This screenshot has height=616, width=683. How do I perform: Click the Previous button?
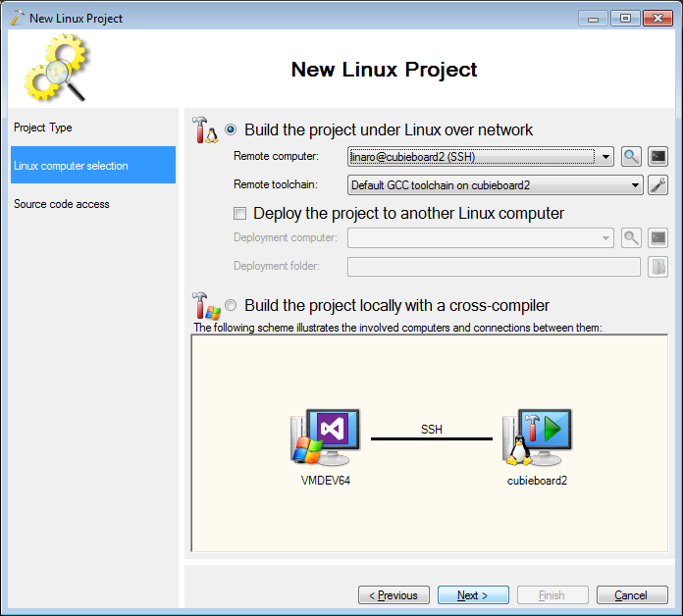tap(394, 594)
